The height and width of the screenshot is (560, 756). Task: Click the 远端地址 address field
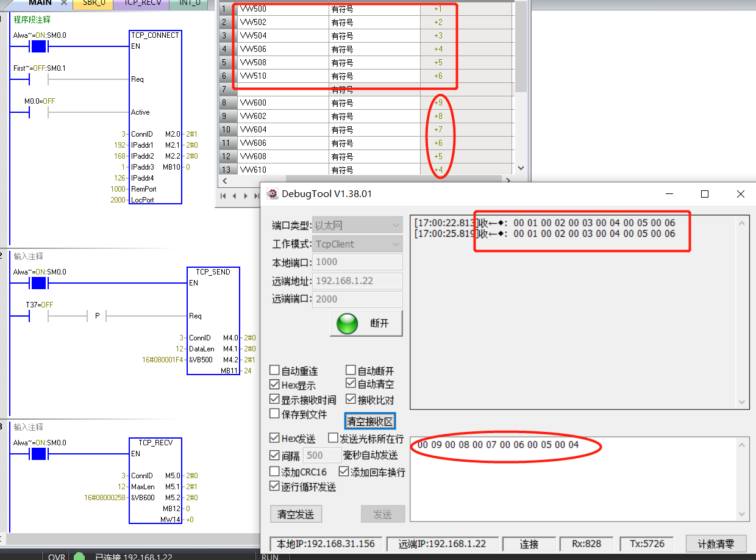(357, 281)
